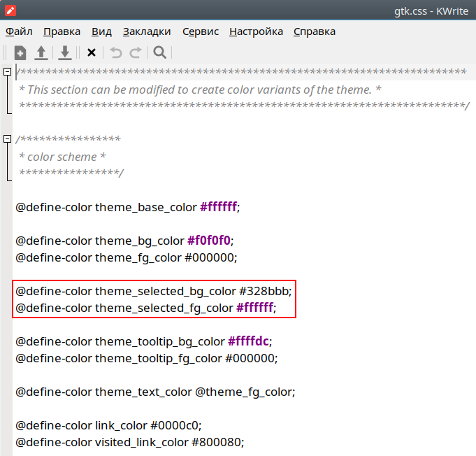Undo the last edit

[115, 52]
